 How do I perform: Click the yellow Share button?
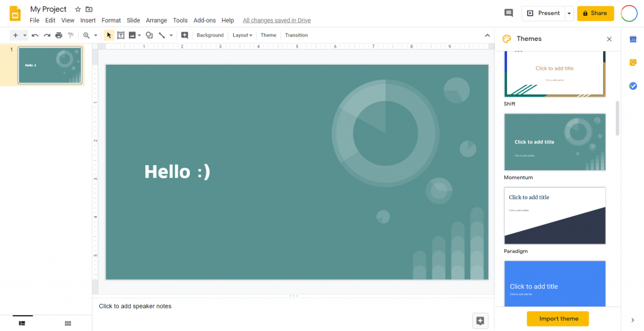(595, 13)
